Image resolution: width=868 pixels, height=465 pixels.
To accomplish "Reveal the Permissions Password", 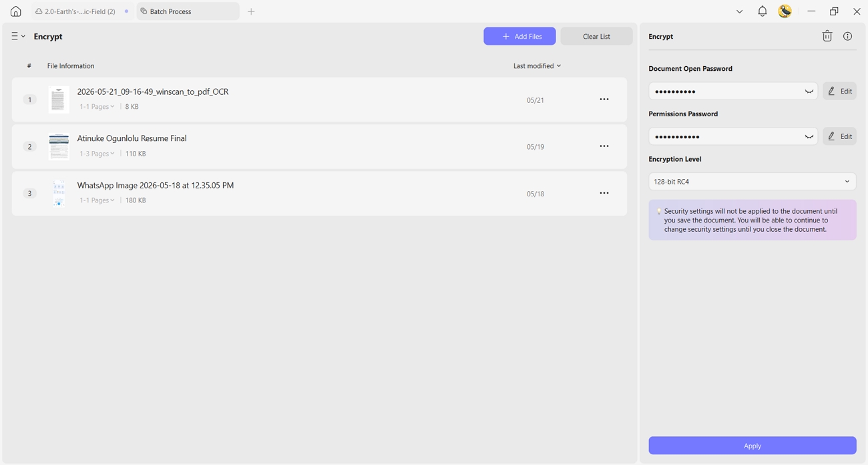I will tap(809, 137).
